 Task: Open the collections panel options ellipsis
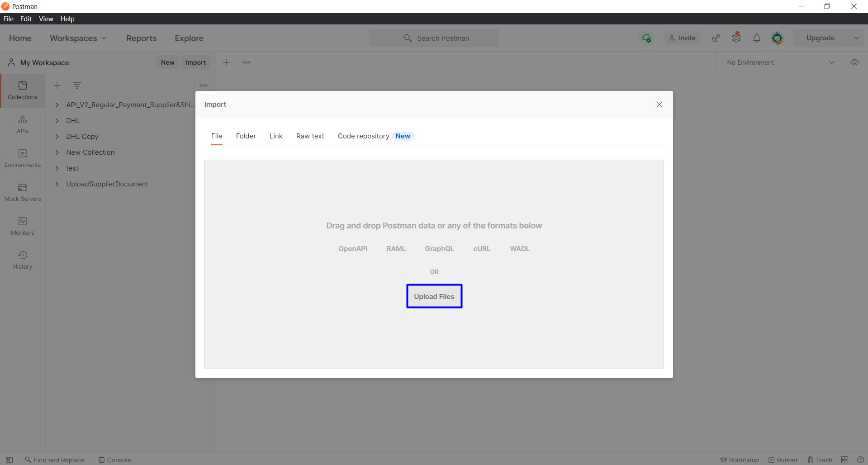(204, 85)
